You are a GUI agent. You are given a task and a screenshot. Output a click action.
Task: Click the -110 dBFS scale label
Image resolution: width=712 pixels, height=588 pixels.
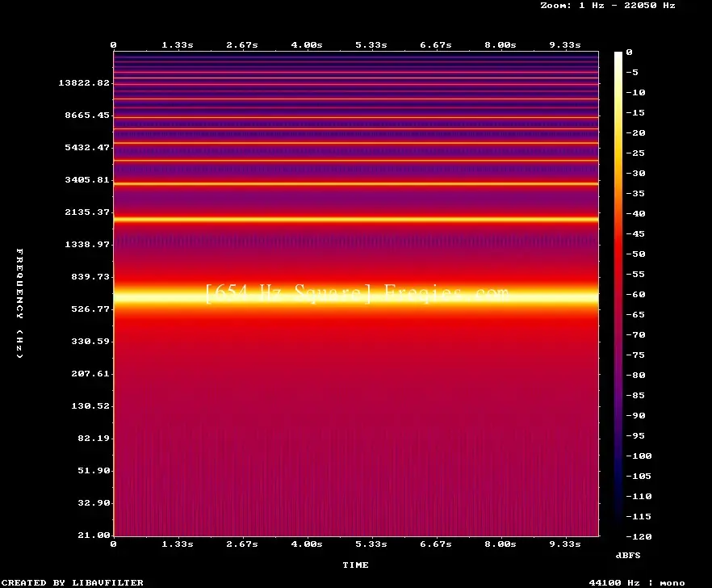tap(639, 496)
